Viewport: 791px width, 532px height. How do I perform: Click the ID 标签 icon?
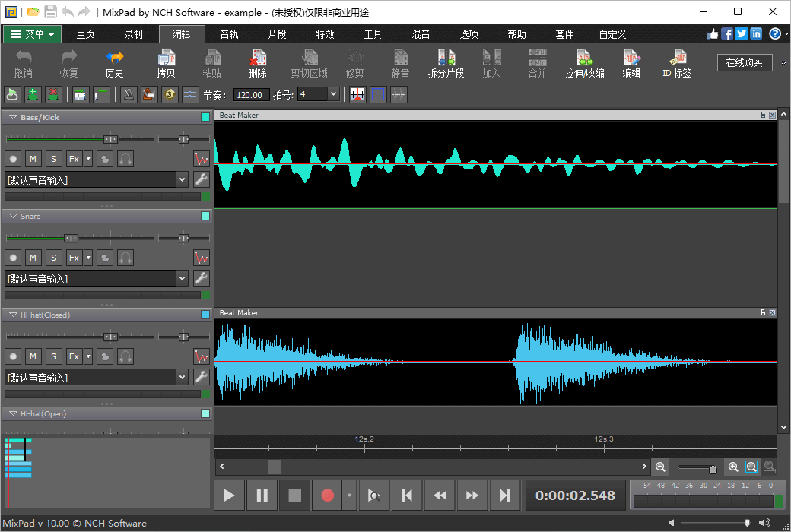[x=677, y=63]
